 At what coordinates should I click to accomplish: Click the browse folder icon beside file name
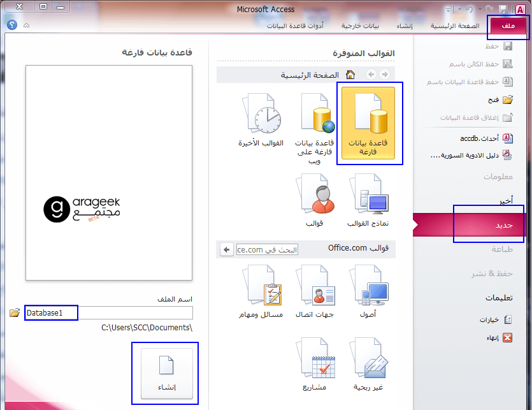pyautogui.click(x=15, y=312)
